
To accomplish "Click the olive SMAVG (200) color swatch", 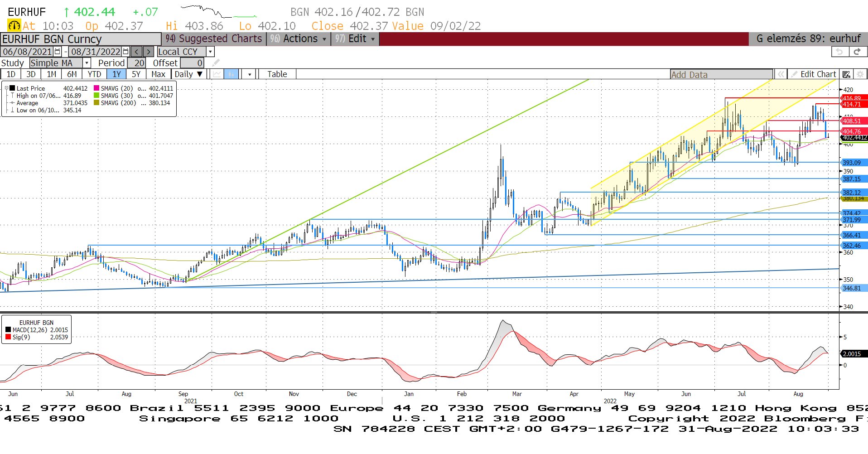I will (96, 103).
